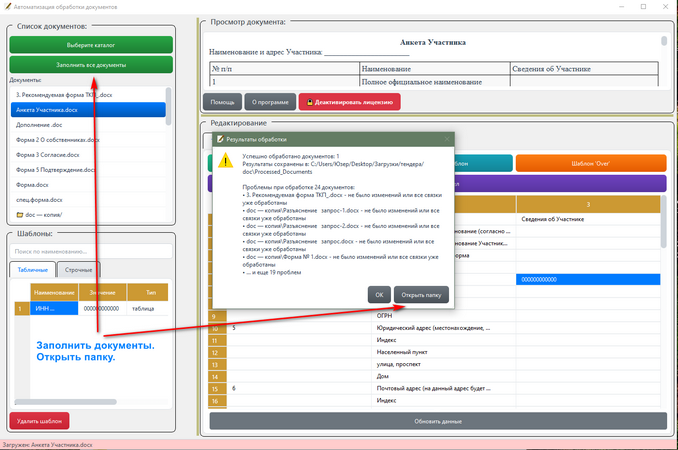Viewport: 678px width, 450px height.
Task: Click the 'улица, проспект' cell
Action: point(445,364)
